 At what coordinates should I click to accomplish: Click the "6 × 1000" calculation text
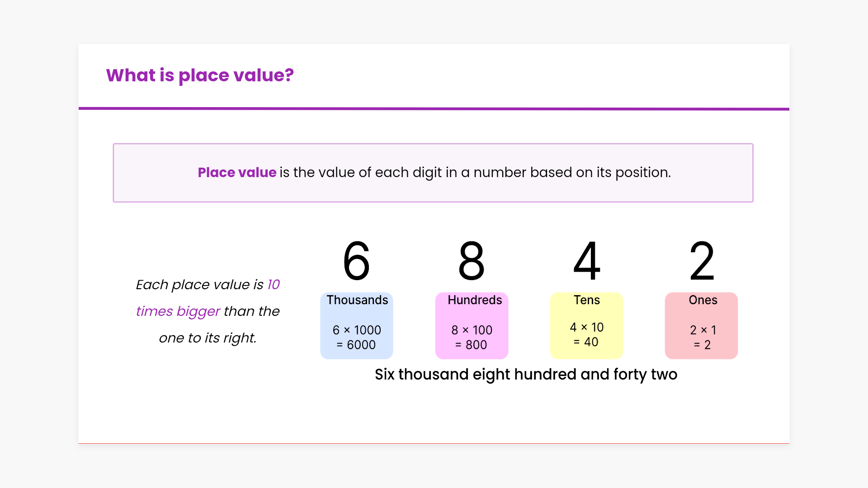pyautogui.click(x=357, y=330)
